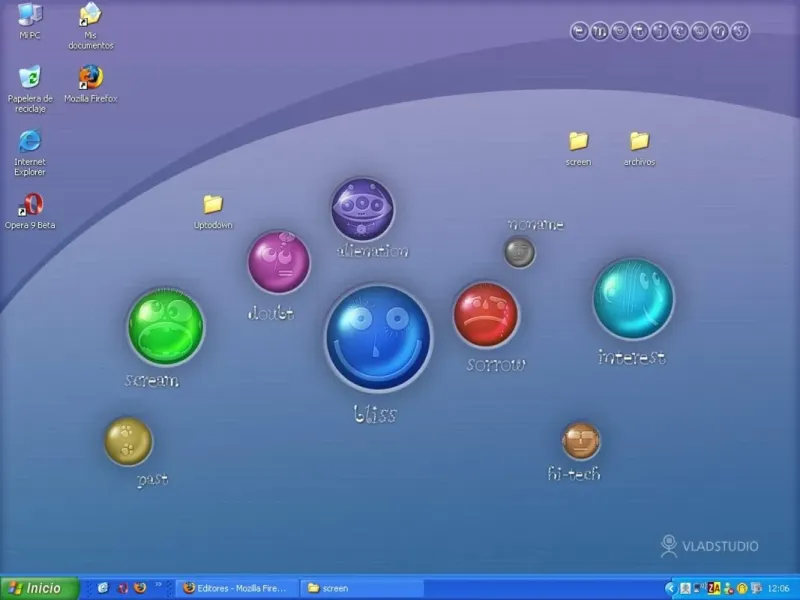Launch Mozilla Firefox from desktop shortcut
800x600 pixels.
90,78
